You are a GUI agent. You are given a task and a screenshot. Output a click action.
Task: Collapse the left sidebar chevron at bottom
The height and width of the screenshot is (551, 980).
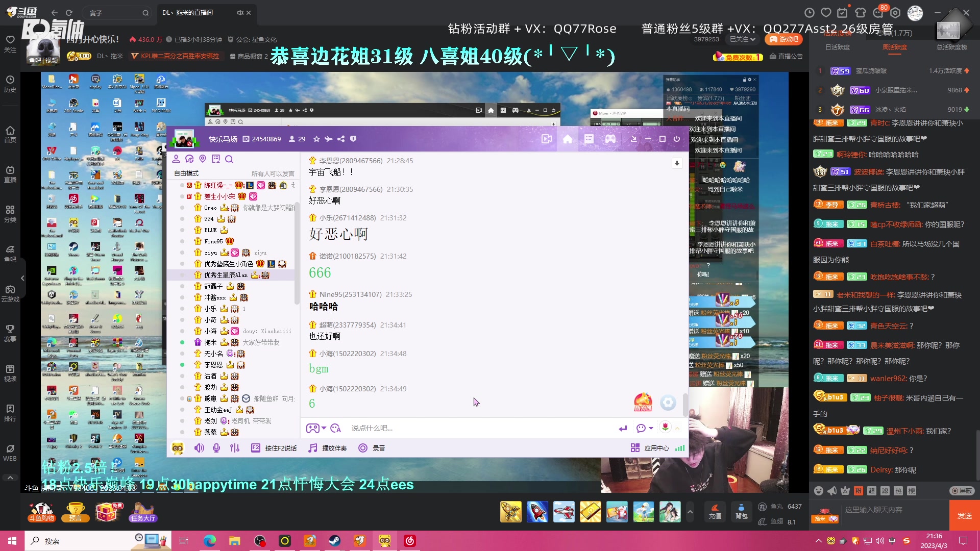pos(10,478)
